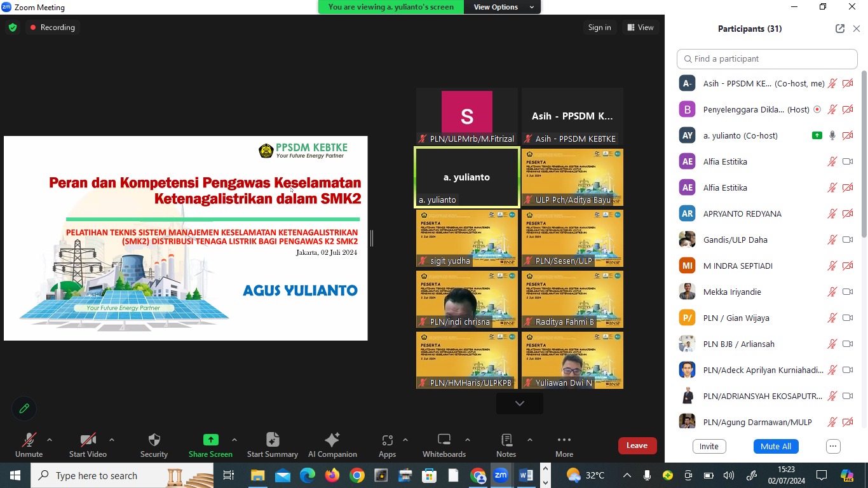This screenshot has height=488, width=868.
Task: Click the Invite button
Action: (x=709, y=446)
